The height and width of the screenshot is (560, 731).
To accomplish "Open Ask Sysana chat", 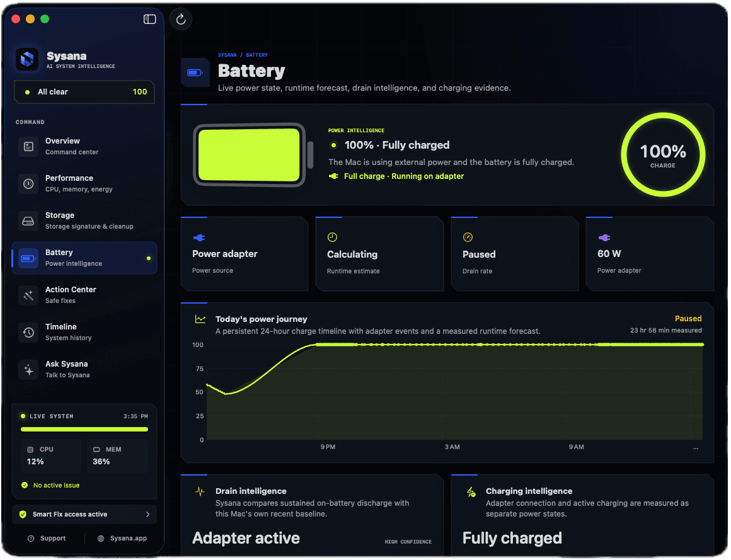I will point(84,370).
